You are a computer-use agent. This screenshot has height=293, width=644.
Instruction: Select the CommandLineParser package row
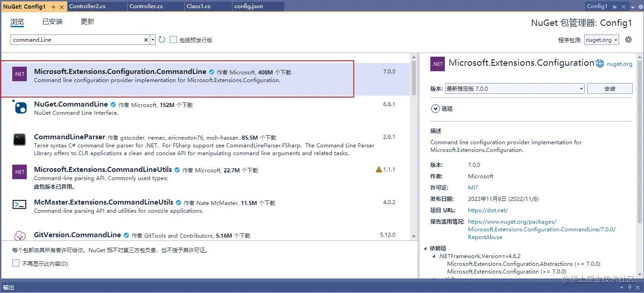coord(205,145)
